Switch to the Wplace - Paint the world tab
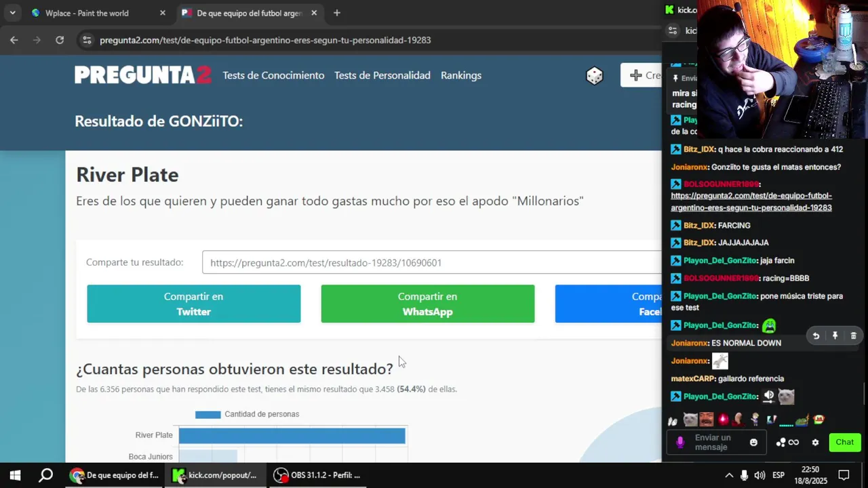 point(99,13)
